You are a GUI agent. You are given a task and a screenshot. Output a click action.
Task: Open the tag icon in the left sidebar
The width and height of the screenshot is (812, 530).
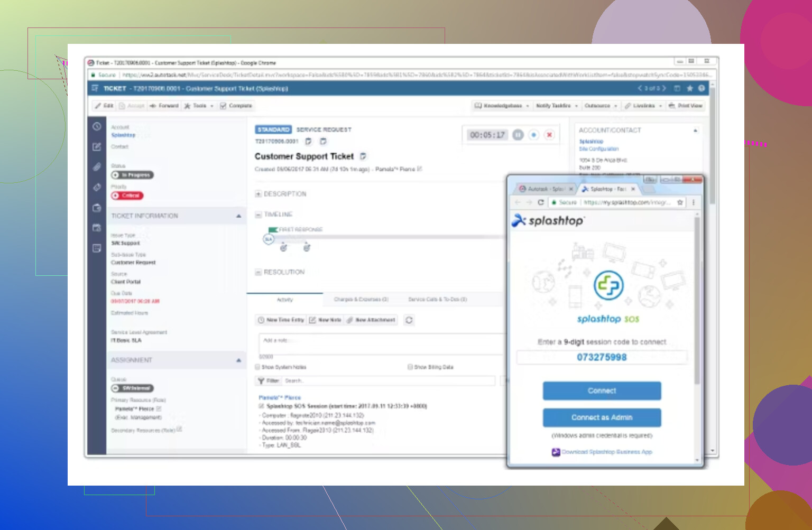pyautogui.click(x=97, y=187)
